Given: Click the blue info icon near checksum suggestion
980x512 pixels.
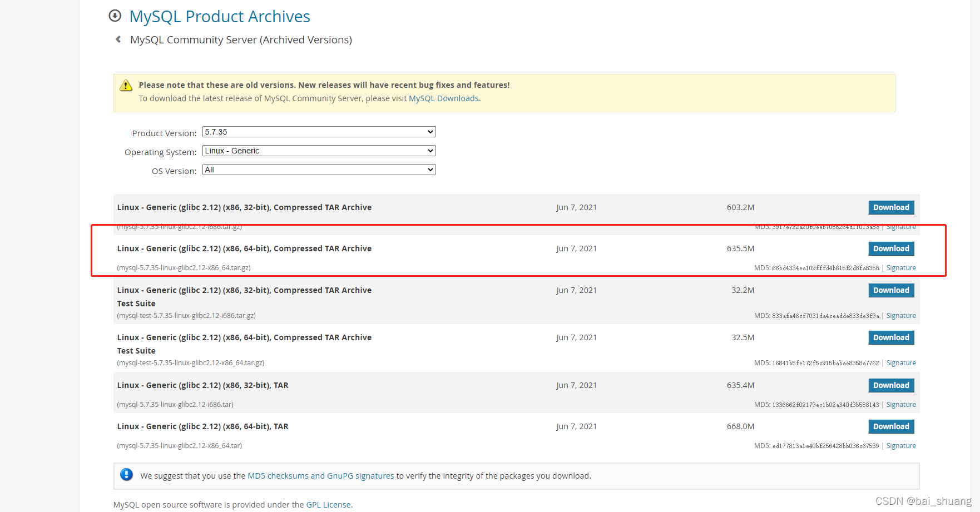Looking at the screenshot, I should (127, 475).
